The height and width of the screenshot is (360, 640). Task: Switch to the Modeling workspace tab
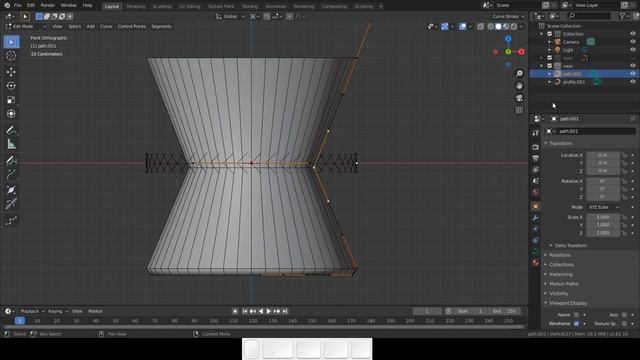pos(136,7)
